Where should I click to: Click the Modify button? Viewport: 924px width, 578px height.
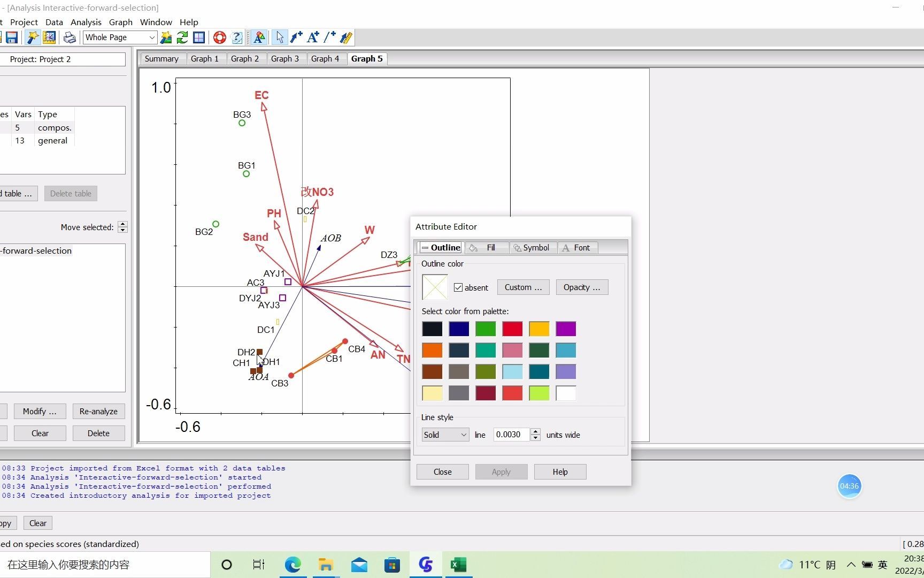(40, 411)
